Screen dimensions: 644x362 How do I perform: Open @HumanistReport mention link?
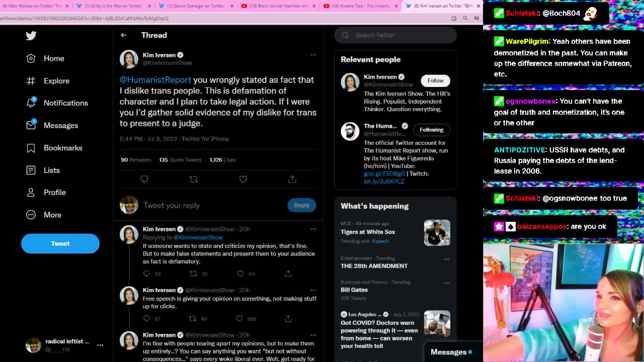155,79
